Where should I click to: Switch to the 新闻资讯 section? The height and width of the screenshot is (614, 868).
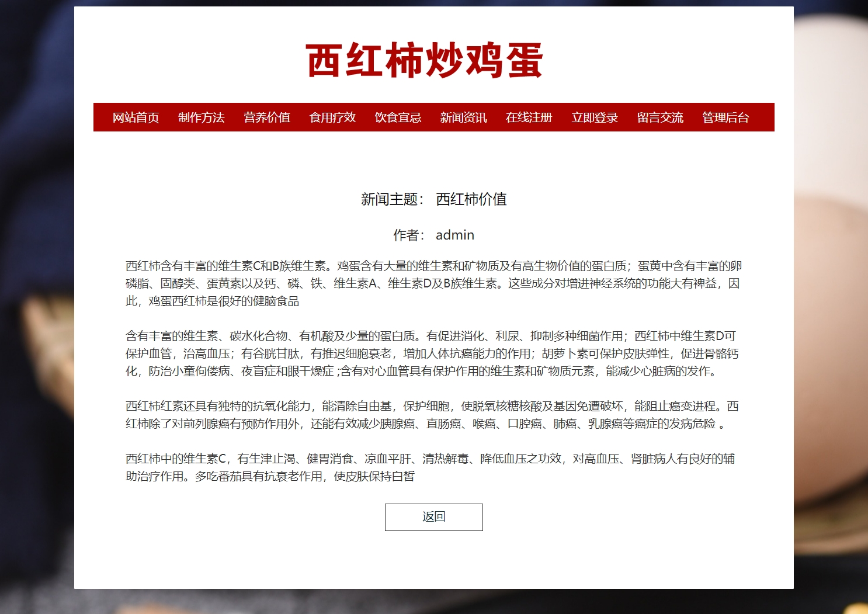coord(463,117)
